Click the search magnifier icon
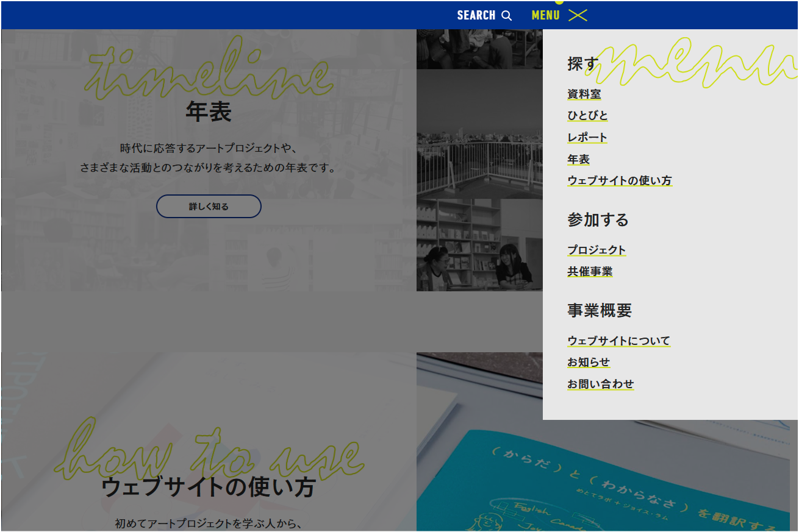 click(506, 16)
